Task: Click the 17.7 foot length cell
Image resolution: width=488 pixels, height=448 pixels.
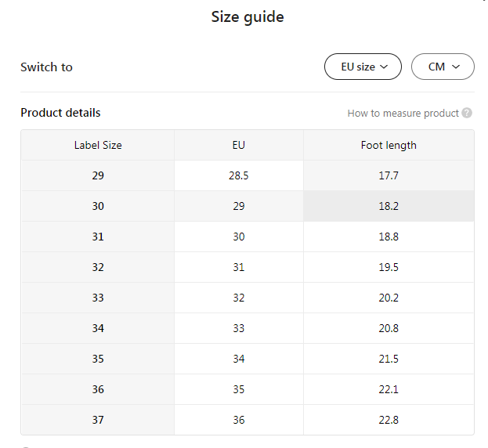Action: [x=389, y=175]
